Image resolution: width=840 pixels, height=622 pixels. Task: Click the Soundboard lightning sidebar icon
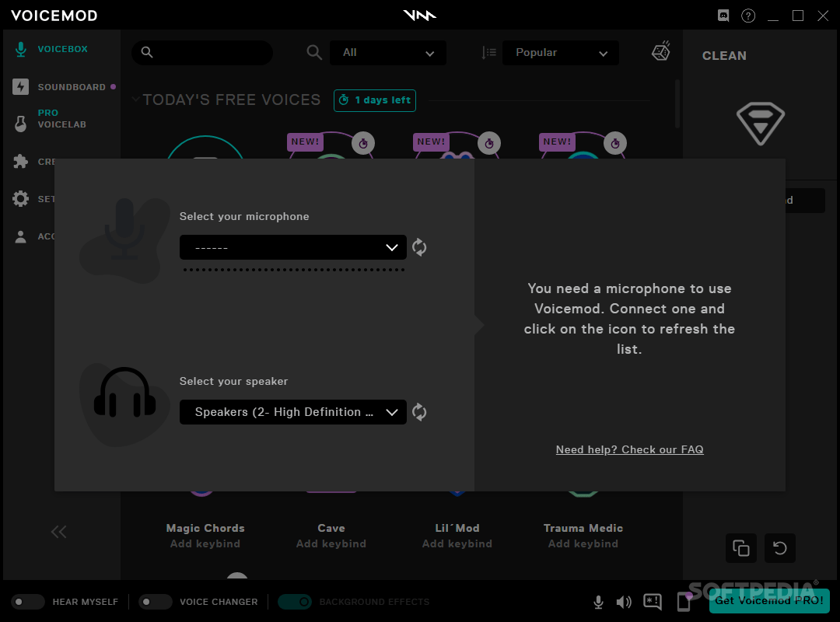click(20, 87)
